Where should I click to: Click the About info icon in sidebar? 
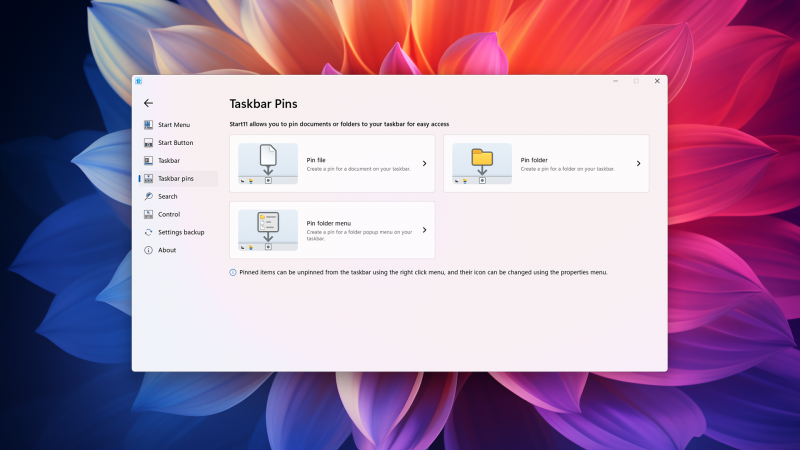coord(148,250)
